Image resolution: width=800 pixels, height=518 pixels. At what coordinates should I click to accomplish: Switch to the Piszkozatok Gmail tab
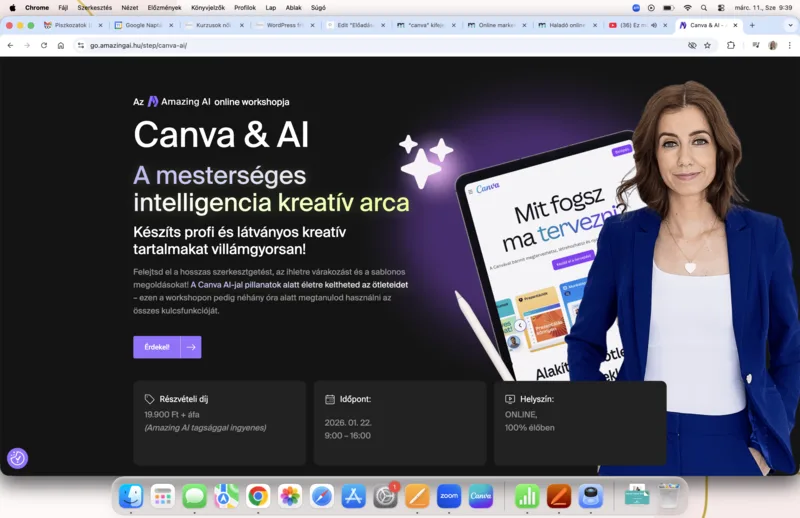tap(70, 25)
